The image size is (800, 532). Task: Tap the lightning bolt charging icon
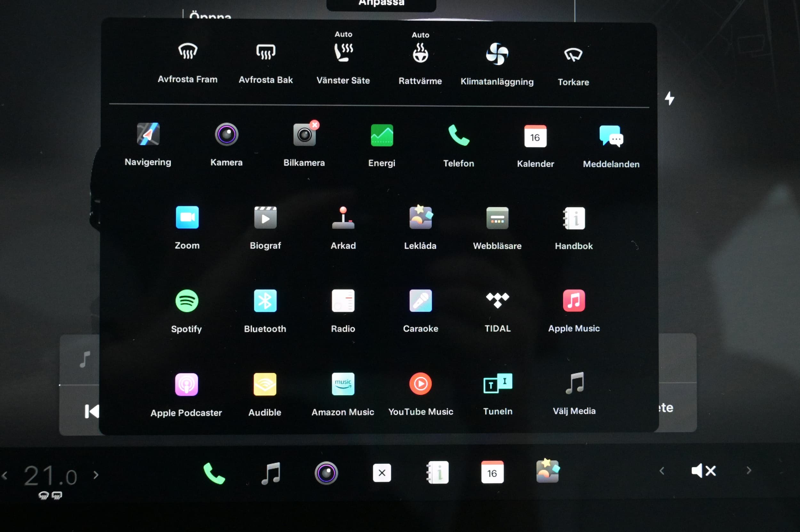(x=669, y=99)
